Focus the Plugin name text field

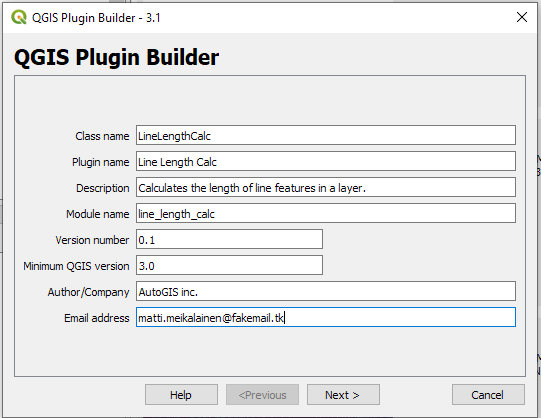coord(326,161)
